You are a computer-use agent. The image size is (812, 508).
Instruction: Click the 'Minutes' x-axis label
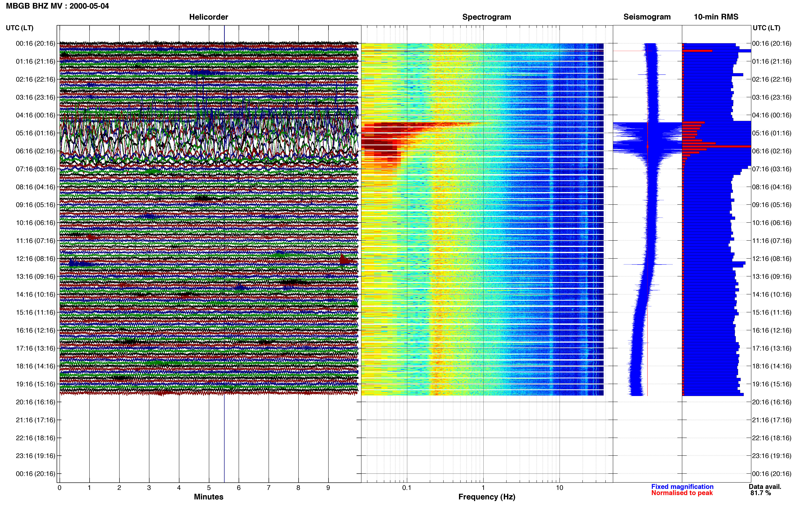point(209,497)
